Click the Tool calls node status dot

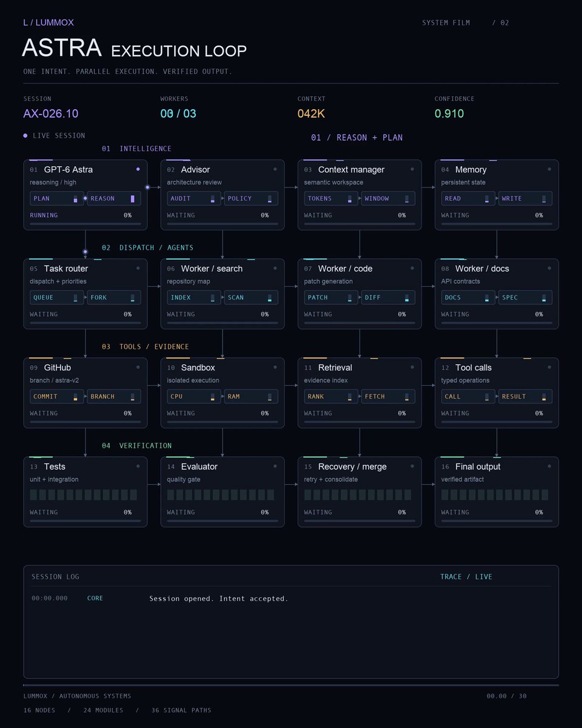pyautogui.click(x=549, y=367)
